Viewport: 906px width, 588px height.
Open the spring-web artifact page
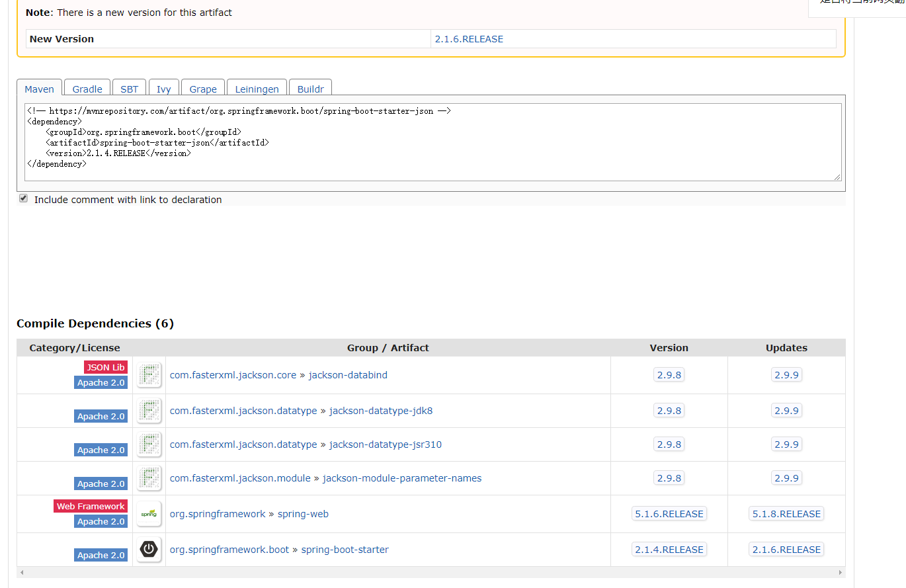[303, 513]
